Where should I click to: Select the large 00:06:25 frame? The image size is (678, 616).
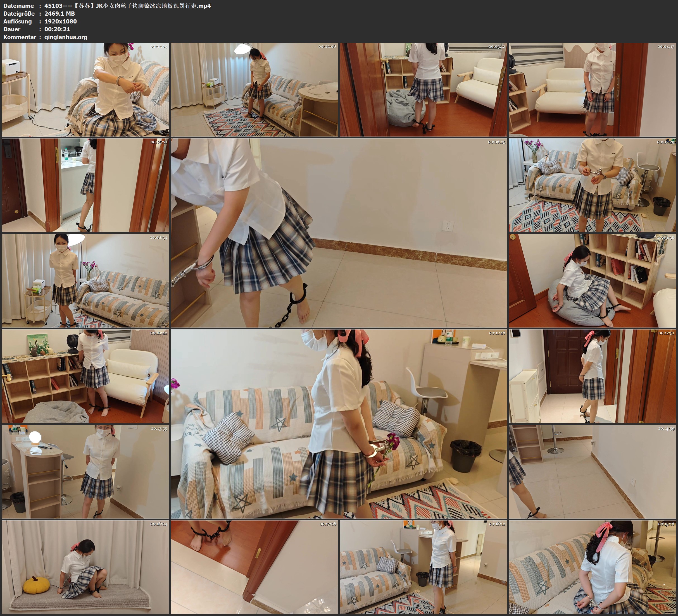pos(339,233)
